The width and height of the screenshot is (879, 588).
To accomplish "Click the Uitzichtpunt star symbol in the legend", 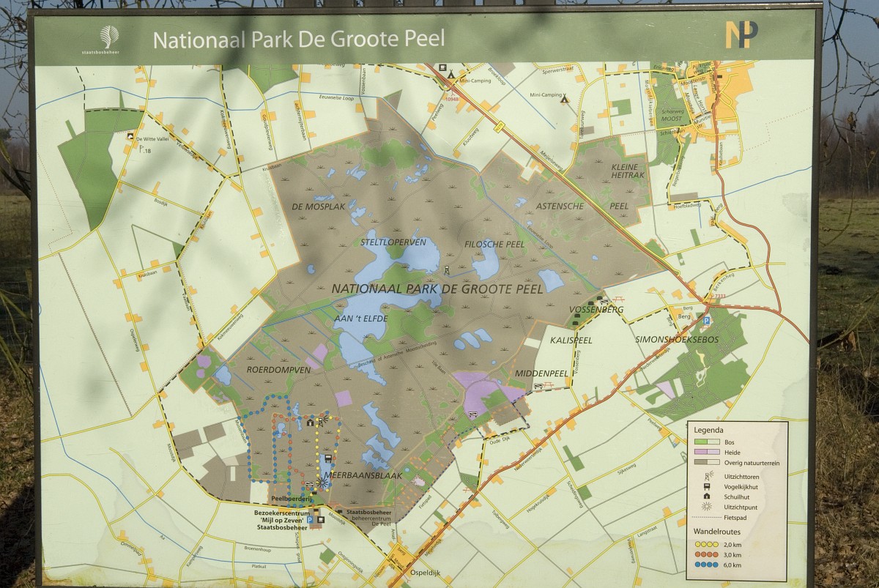I will (705, 506).
